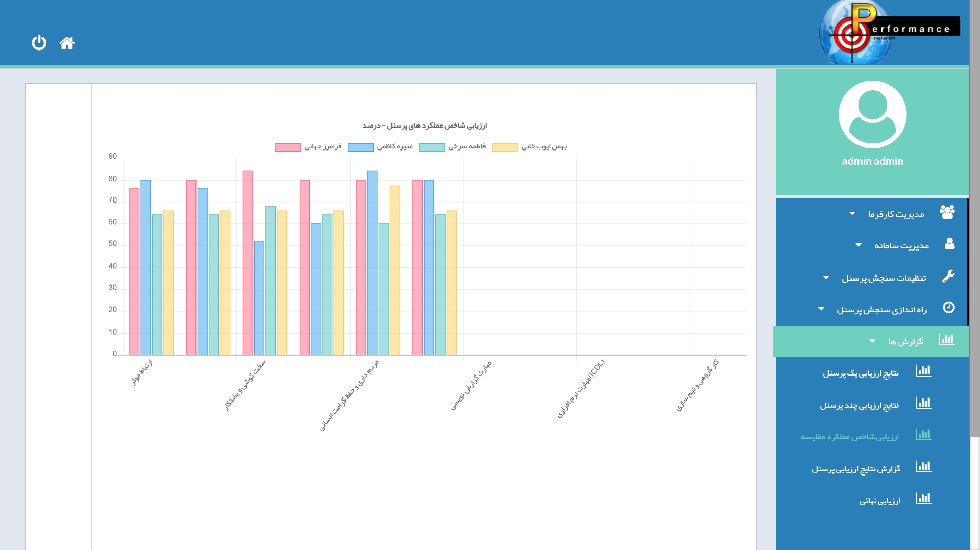Screen dimensions: 980x550
Task: Open گزارش نتایج ارزیابی پرسنل menu item
Action: [856, 469]
